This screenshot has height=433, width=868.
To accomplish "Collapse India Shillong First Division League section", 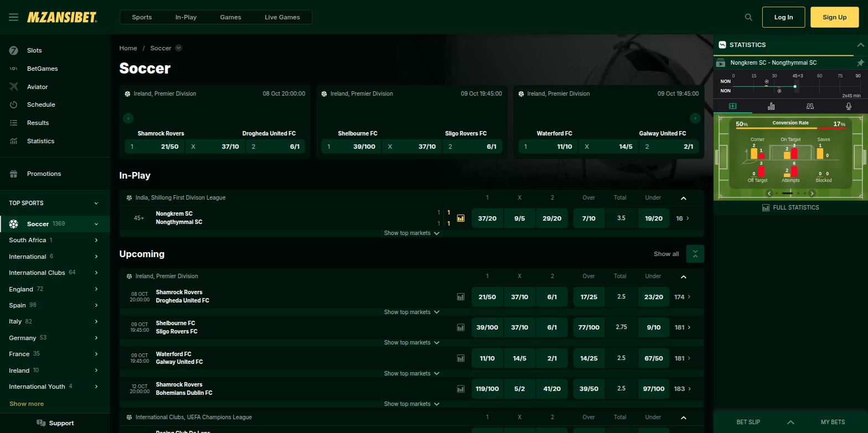I will (x=683, y=198).
